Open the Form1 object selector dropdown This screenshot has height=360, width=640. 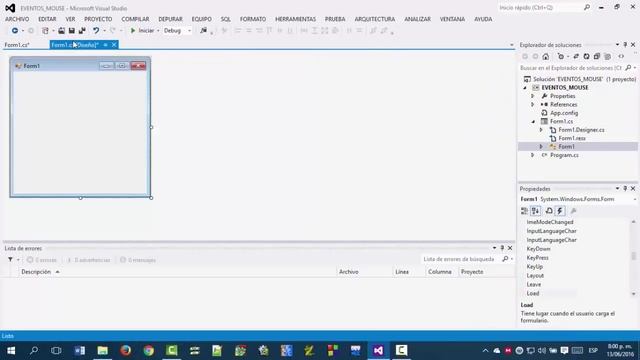pos(635,199)
